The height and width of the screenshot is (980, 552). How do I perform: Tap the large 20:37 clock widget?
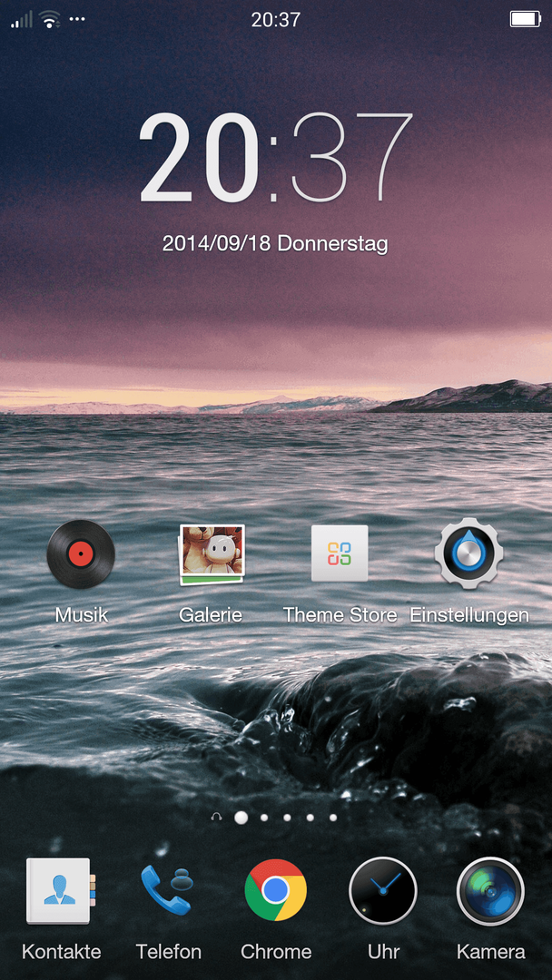276,158
